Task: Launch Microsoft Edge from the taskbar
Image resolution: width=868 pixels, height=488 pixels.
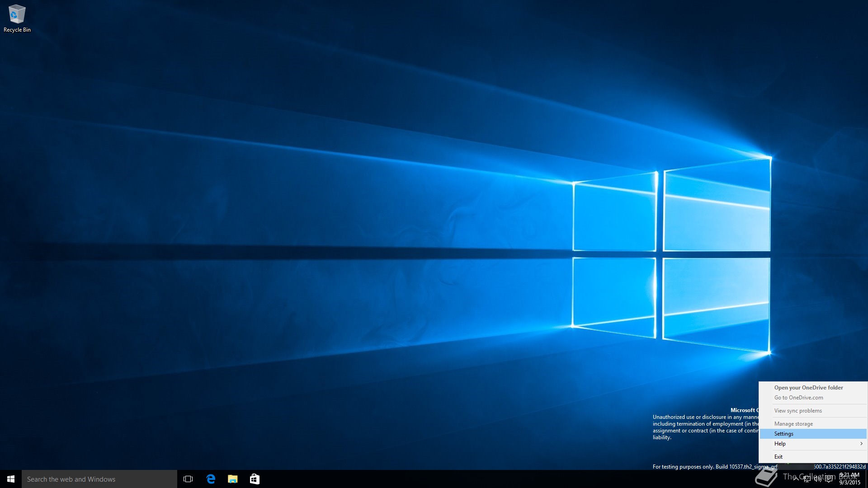Action: point(211,479)
